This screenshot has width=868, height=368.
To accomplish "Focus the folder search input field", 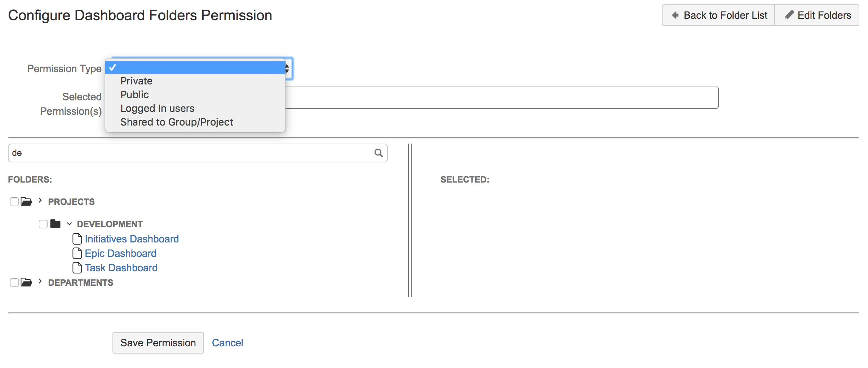I will pyautogui.click(x=191, y=153).
